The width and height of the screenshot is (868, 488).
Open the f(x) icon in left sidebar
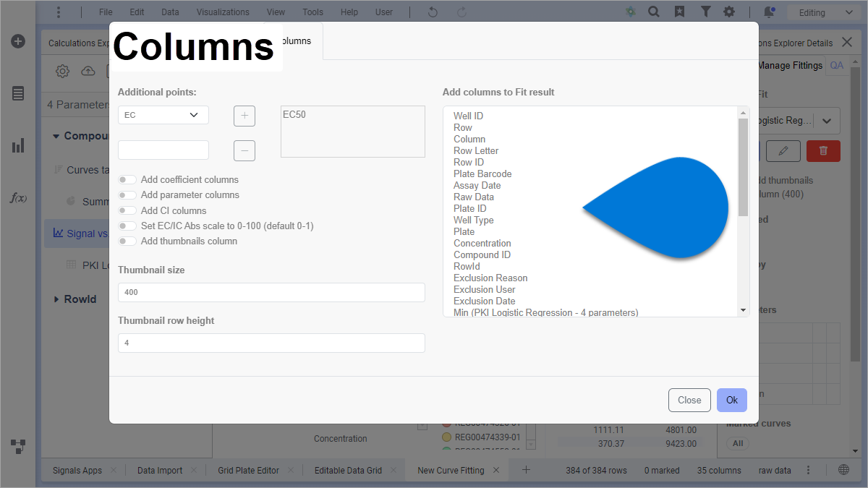(x=18, y=197)
